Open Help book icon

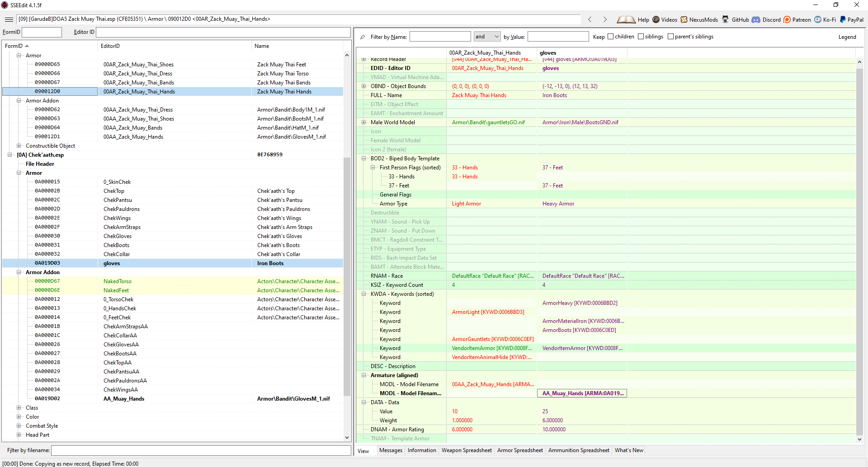point(626,19)
